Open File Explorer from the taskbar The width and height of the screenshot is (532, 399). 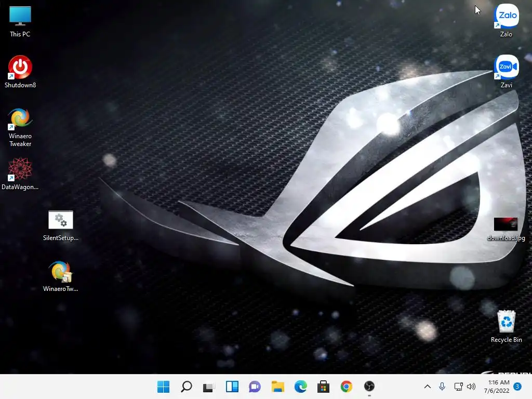click(x=277, y=387)
